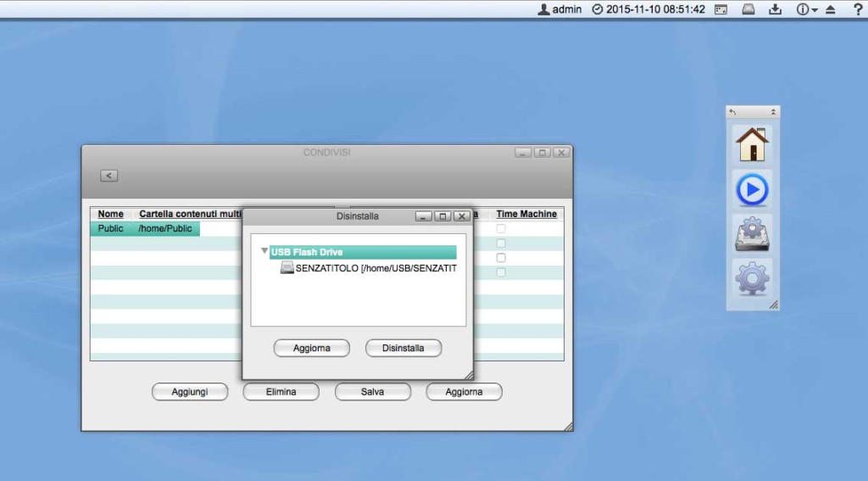The width and height of the screenshot is (868, 481).
Task: Click the Disinstalla button
Action: pos(403,348)
